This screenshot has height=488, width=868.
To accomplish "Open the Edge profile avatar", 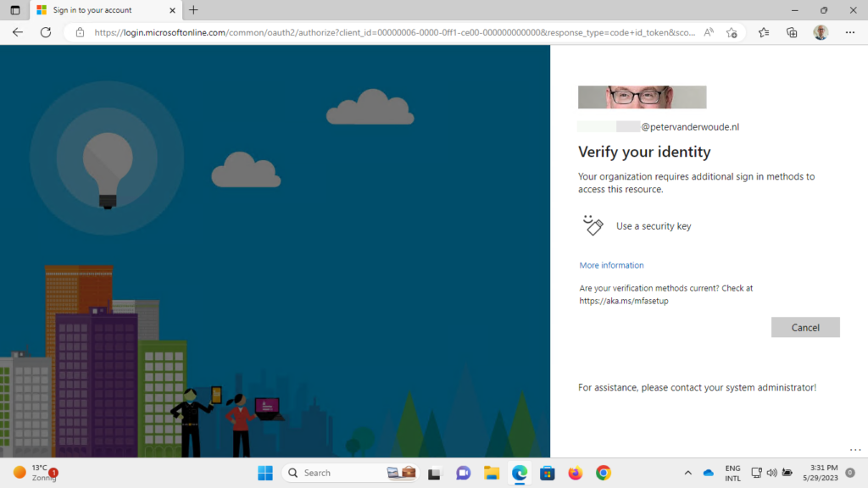I will click(821, 32).
